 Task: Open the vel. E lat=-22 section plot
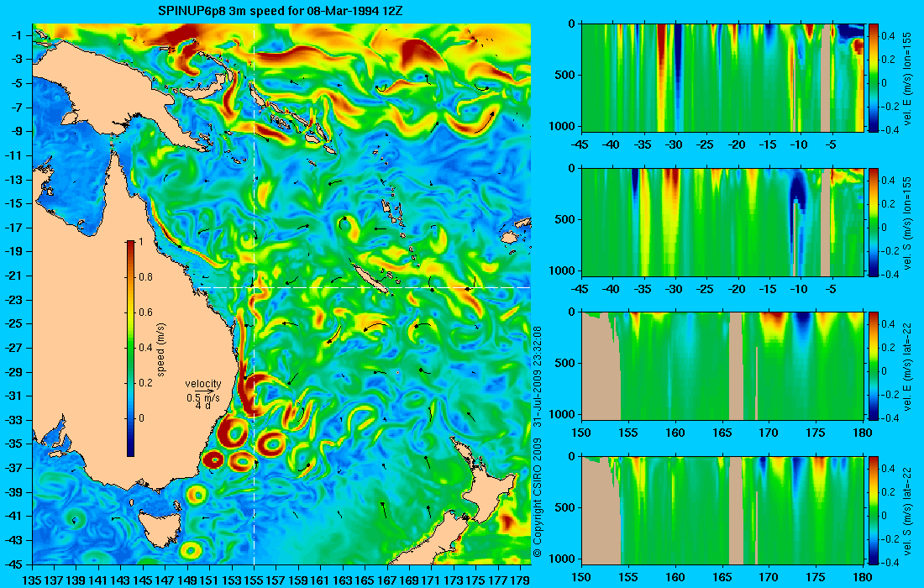click(722, 366)
